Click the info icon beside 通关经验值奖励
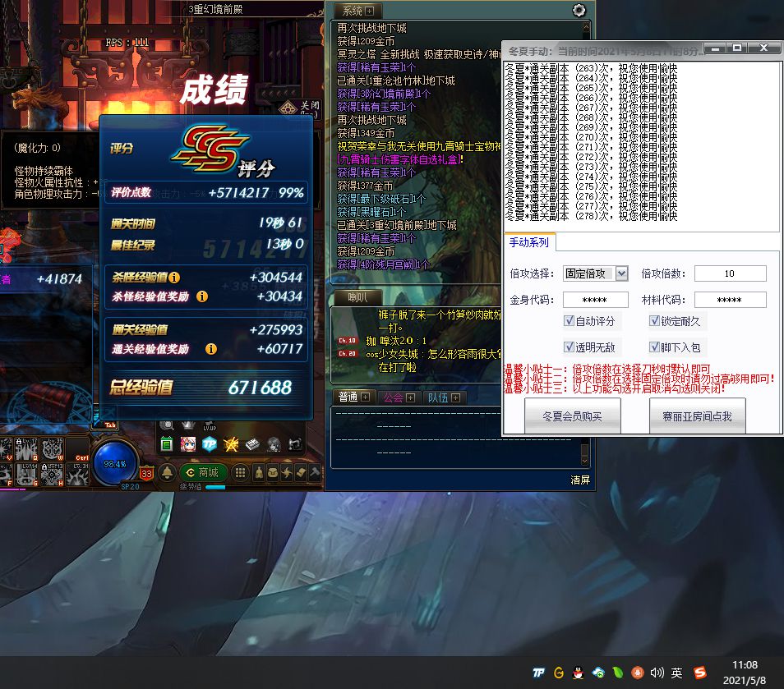 (x=211, y=349)
